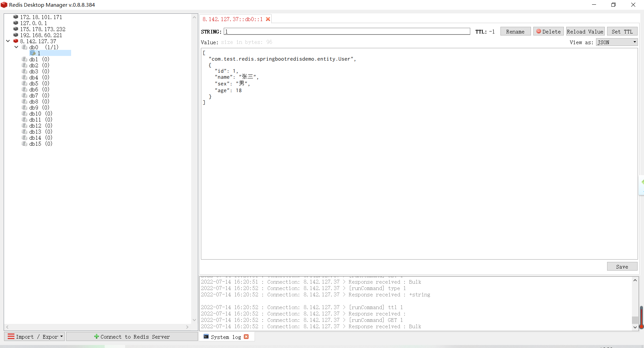
Task: Click the Reload Value button
Action: 585,31
